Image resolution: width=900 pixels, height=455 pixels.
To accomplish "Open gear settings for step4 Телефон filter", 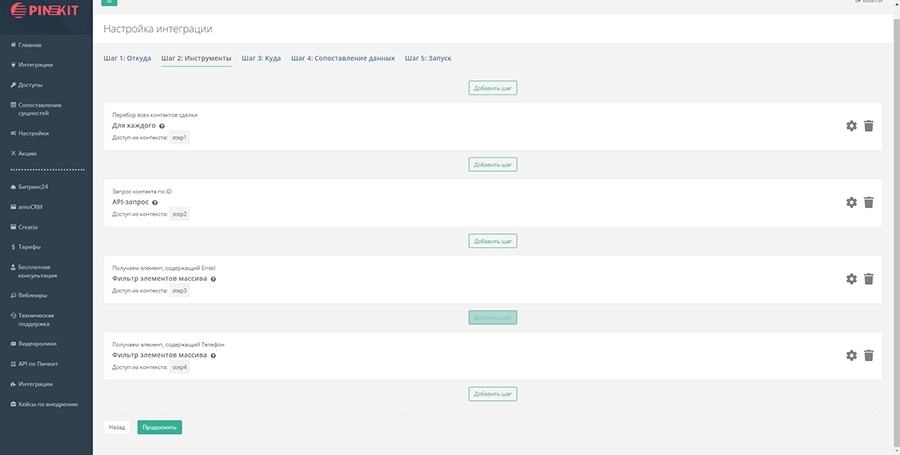I will [x=851, y=355].
